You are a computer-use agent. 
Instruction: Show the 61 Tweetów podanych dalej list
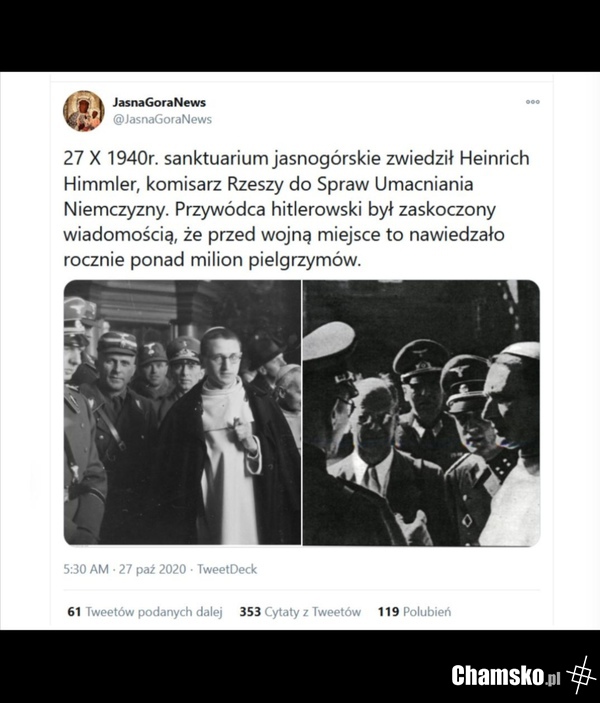145,612
